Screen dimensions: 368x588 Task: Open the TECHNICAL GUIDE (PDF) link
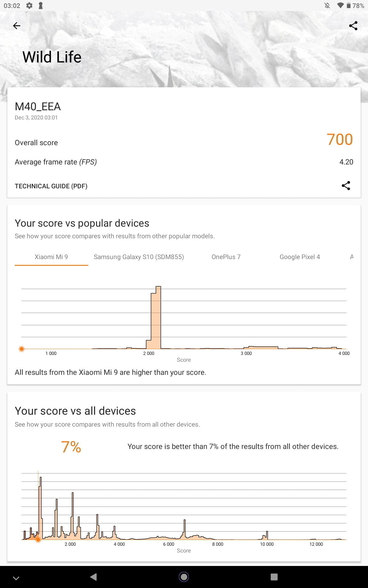pyautogui.click(x=51, y=186)
